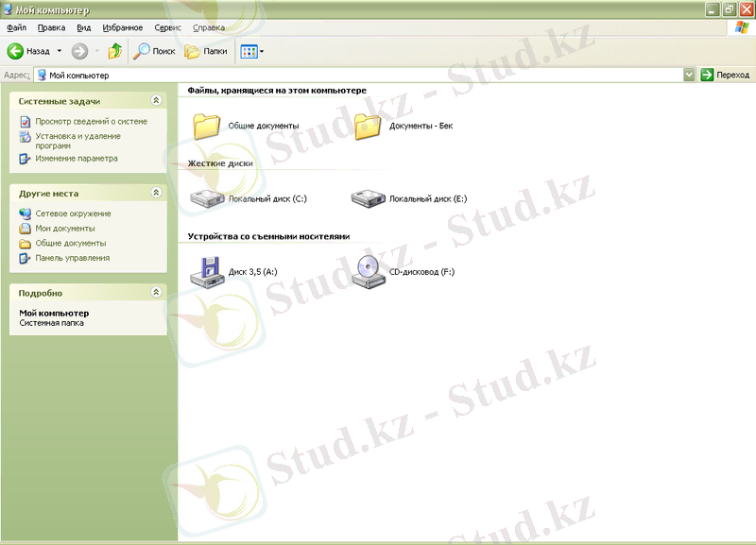Click the Документы - Бек label
The image size is (756, 545).
[421, 126]
